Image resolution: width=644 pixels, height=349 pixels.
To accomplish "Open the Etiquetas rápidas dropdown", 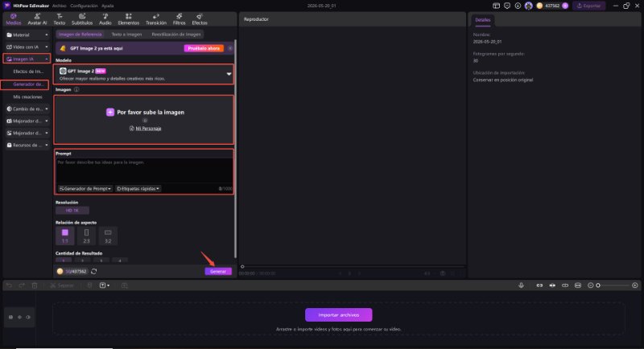I will tap(138, 189).
